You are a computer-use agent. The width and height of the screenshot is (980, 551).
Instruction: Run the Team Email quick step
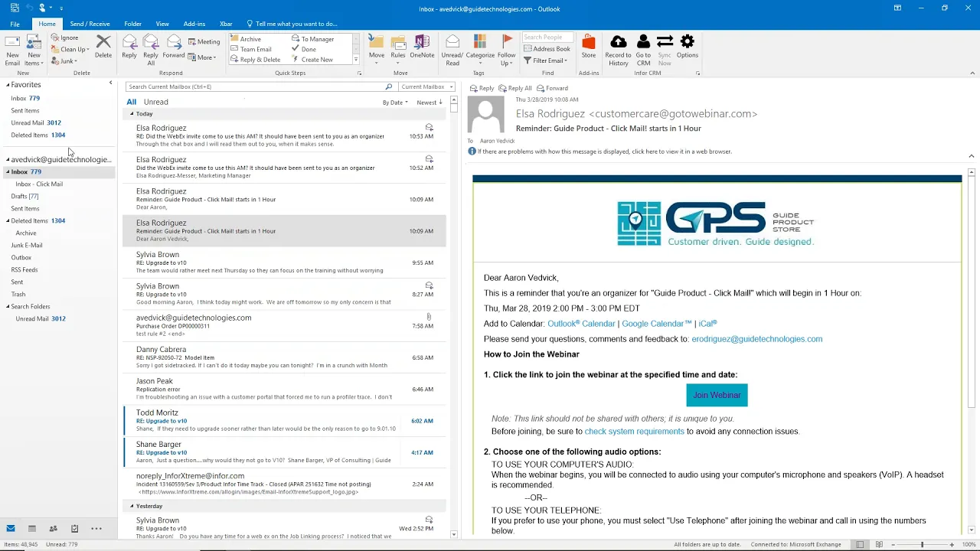tap(251, 49)
